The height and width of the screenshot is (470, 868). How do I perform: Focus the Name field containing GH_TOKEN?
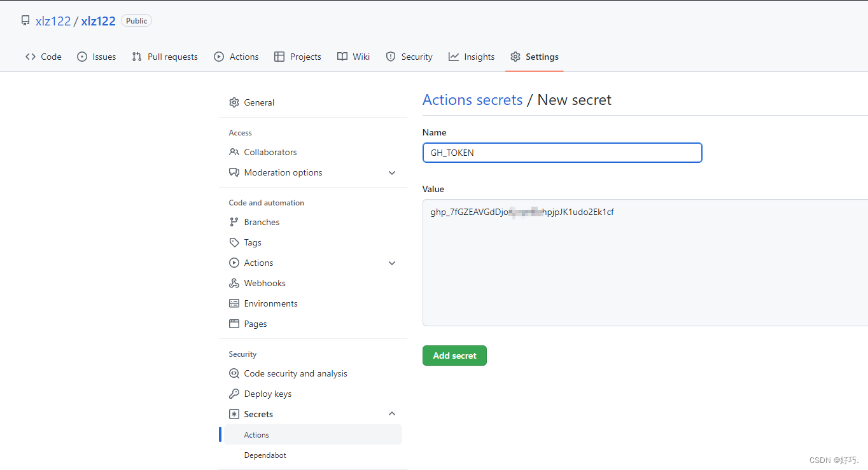click(x=562, y=153)
